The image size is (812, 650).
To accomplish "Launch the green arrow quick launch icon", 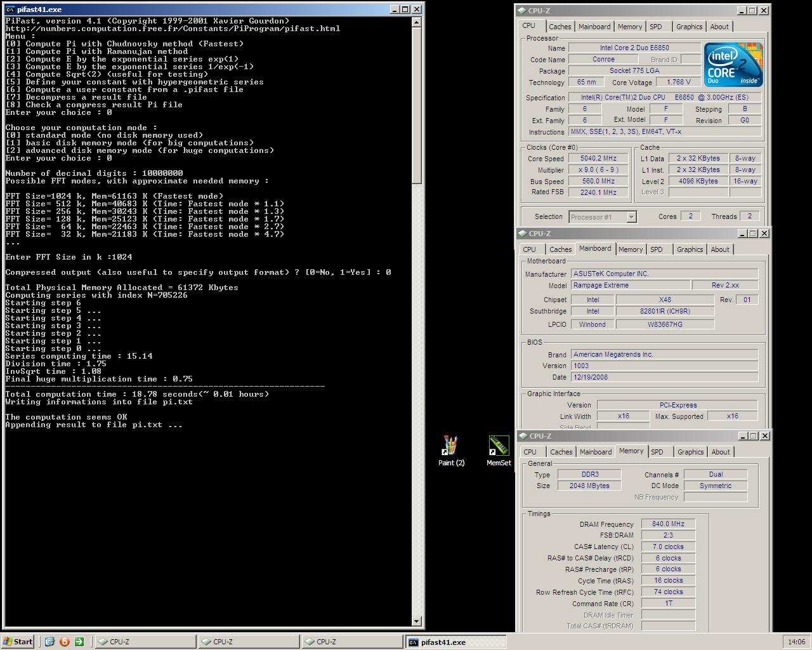I will [x=79, y=641].
